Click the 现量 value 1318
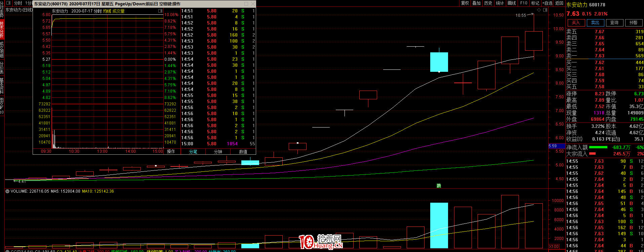This screenshot has width=644, height=252. point(599,113)
